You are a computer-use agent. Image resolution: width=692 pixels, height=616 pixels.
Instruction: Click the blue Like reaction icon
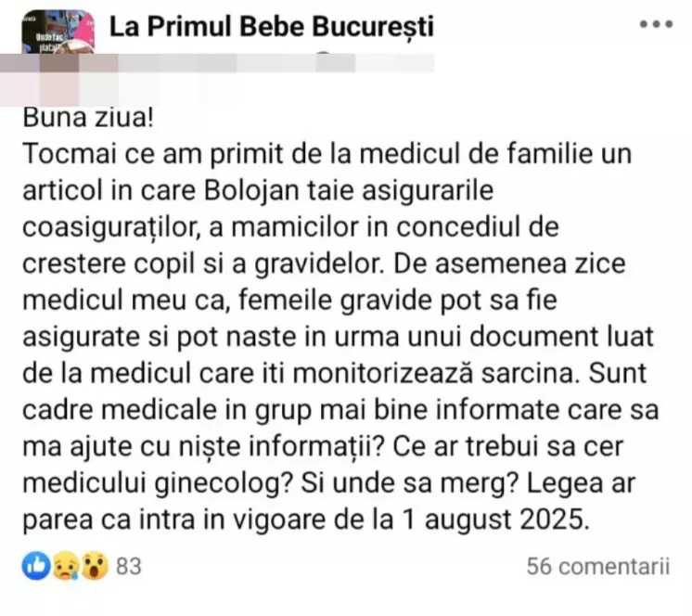(35, 565)
